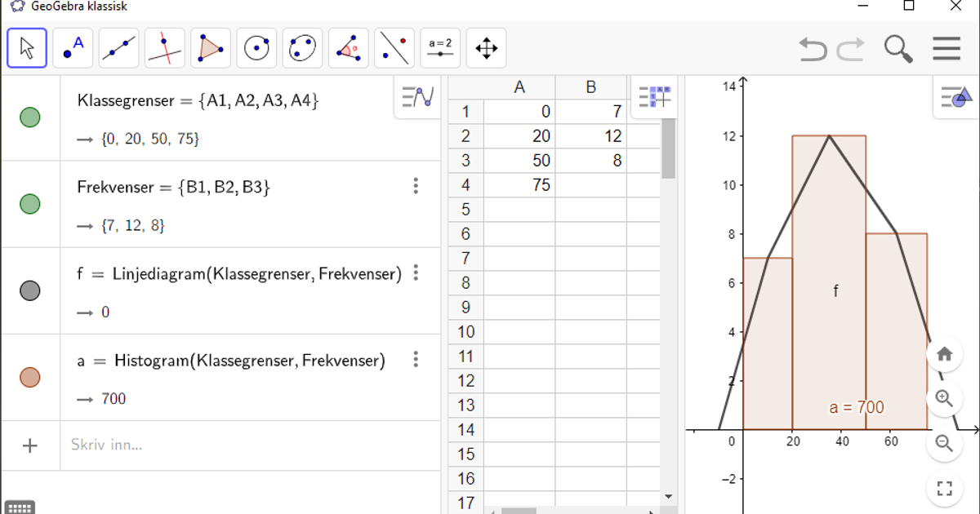The image size is (980, 514).
Task: Select the Perpendicular line tool
Action: pyautogui.click(x=165, y=48)
